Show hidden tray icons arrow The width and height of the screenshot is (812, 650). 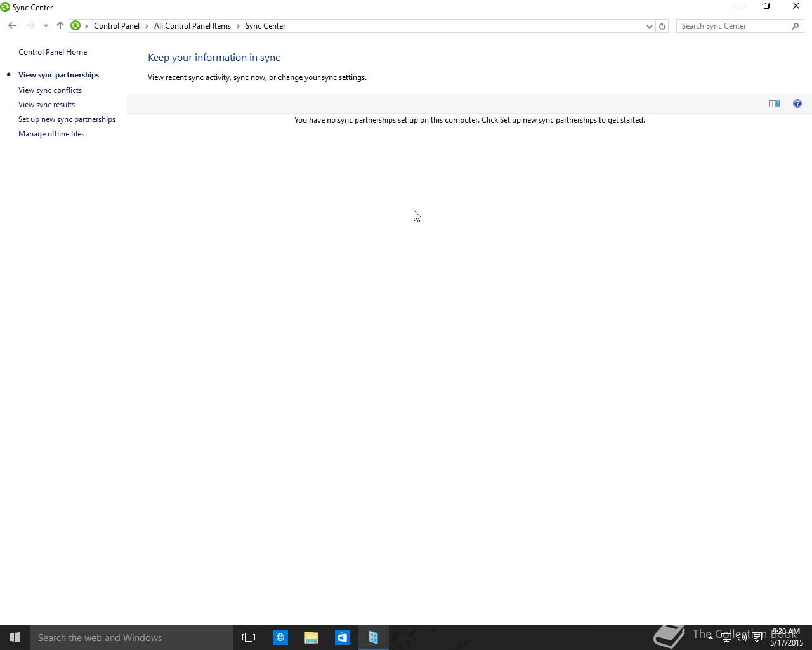[710, 637]
